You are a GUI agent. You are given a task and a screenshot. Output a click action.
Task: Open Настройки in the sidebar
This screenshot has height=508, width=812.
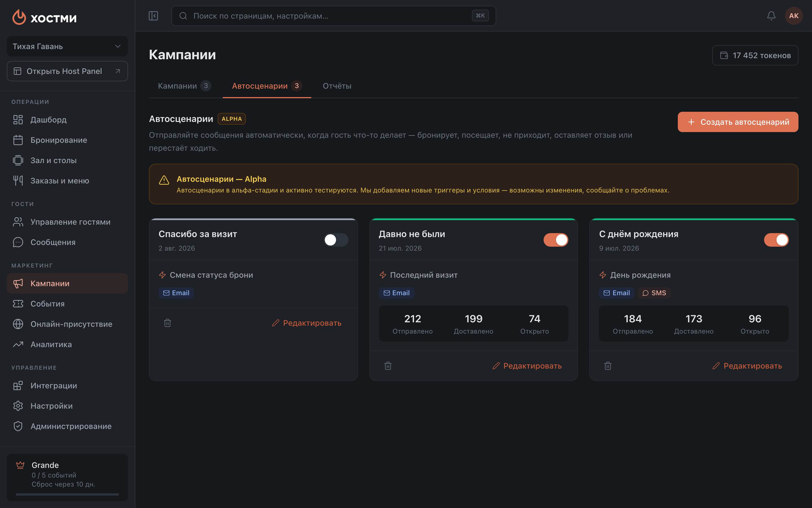pyautogui.click(x=67, y=406)
